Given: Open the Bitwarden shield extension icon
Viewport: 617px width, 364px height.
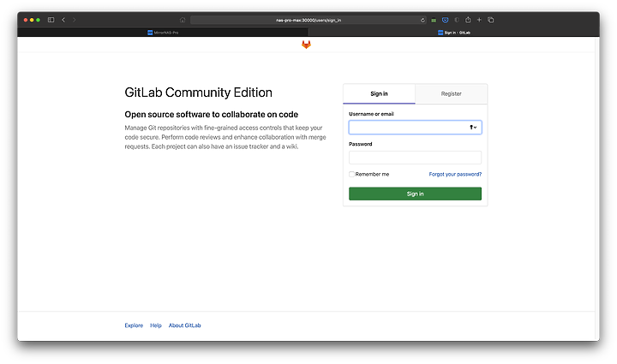Looking at the screenshot, I should coord(445,20).
